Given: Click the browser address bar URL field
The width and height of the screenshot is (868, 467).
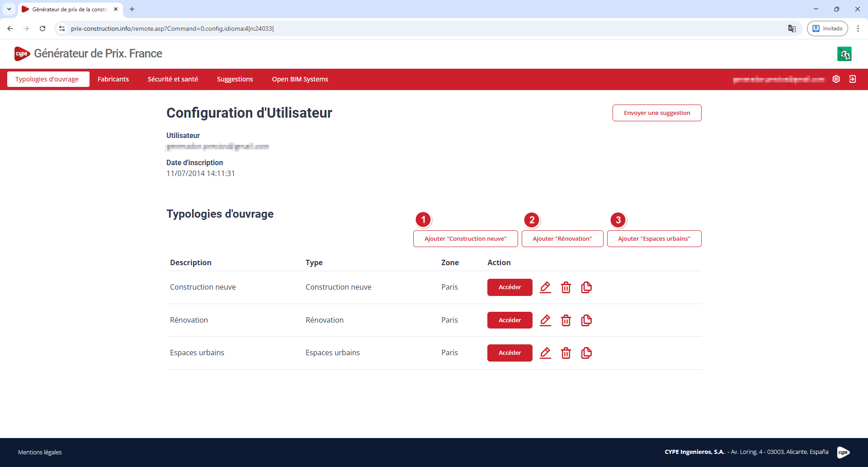Looking at the screenshot, I should tap(407, 29).
